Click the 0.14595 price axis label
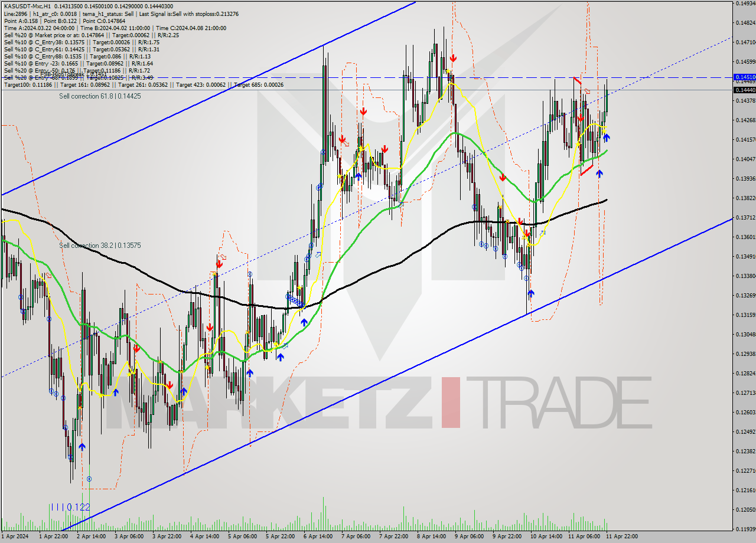The width and height of the screenshot is (756, 543). 745,61
